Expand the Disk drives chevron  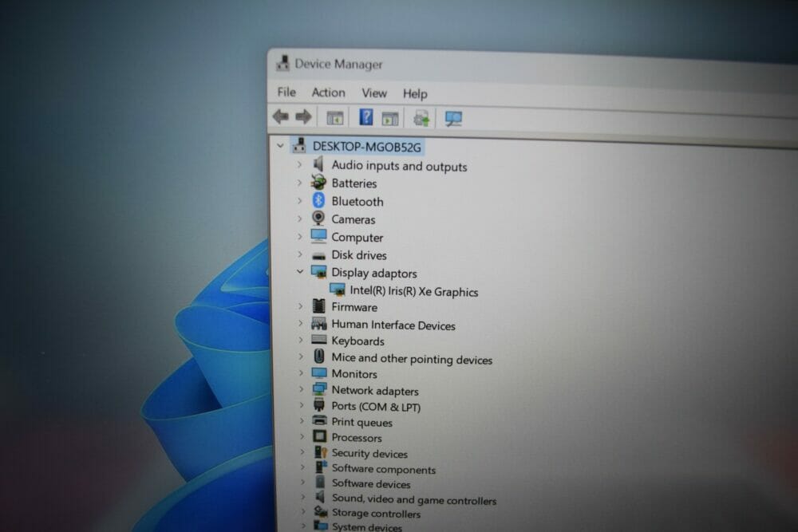(x=300, y=254)
